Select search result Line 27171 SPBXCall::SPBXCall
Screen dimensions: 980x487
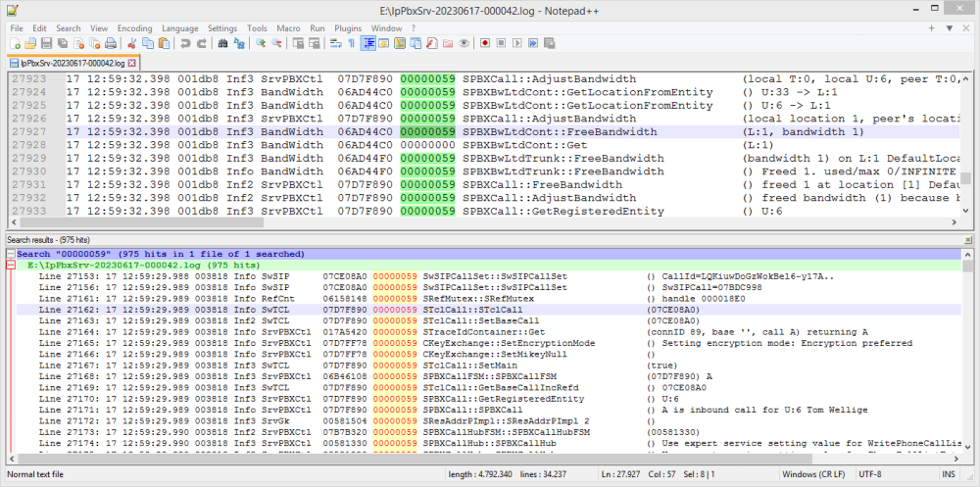tap(489, 410)
